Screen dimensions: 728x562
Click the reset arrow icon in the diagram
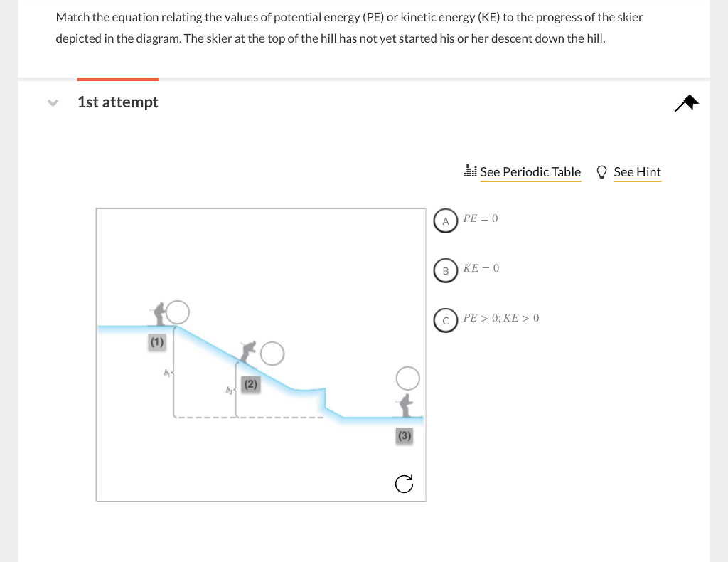click(404, 484)
